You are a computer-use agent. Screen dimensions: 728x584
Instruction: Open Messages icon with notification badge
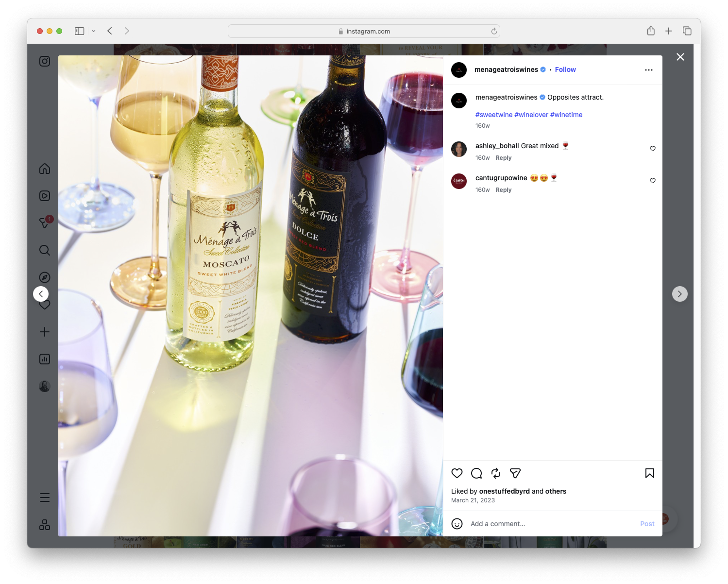coord(45,223)
